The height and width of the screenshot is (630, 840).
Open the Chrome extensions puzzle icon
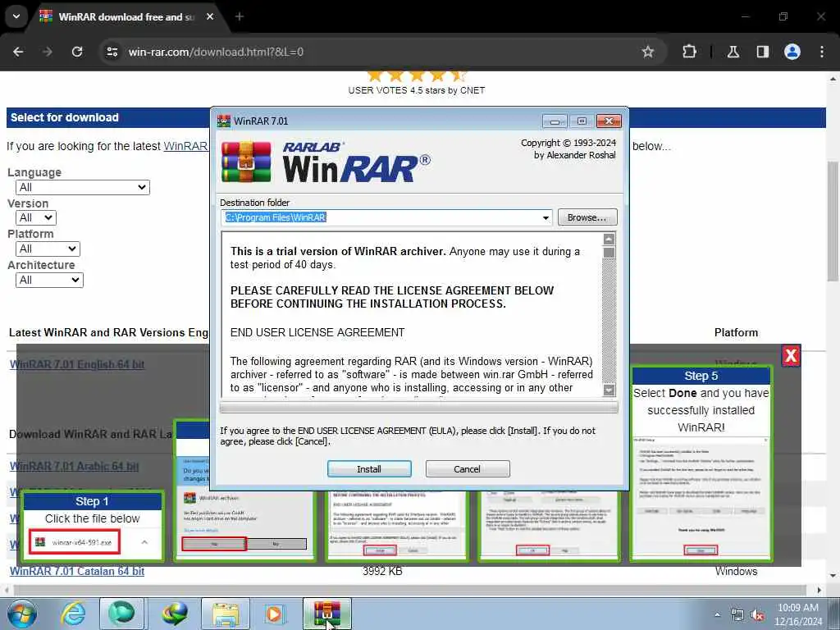coord(689,52)
